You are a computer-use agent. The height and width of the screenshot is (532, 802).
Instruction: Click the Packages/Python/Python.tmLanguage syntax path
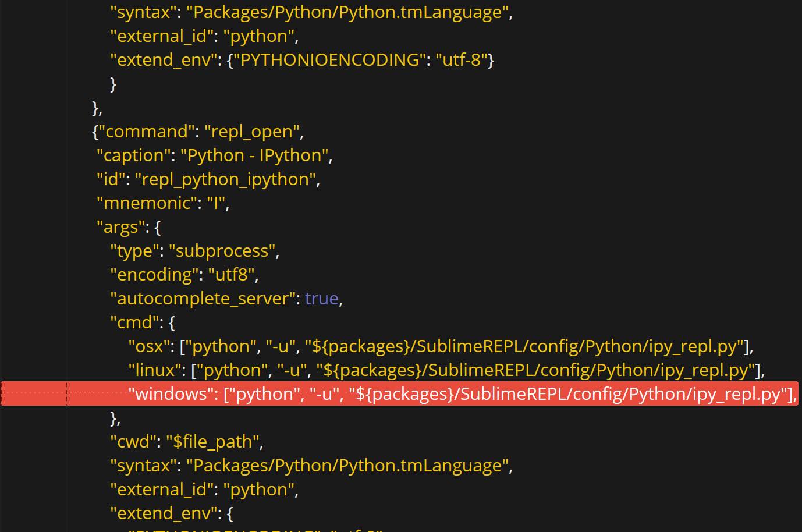(349, 465)
